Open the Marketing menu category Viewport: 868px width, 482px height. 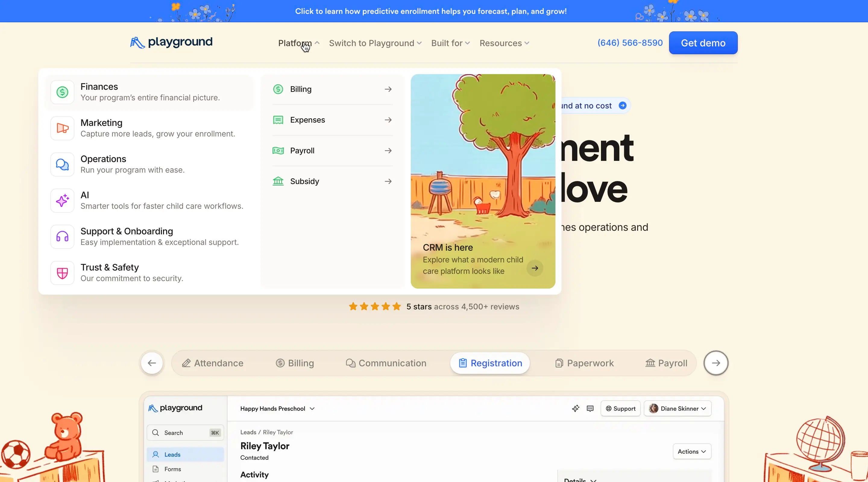(x=149, y=128)
